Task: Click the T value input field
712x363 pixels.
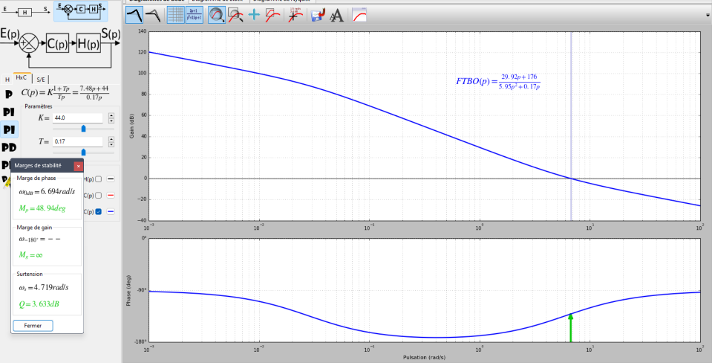Action: tap(78, 142)
